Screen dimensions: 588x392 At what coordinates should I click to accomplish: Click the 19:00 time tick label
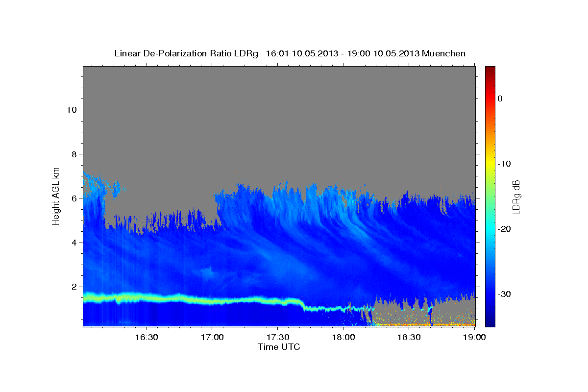pos(475,338)
